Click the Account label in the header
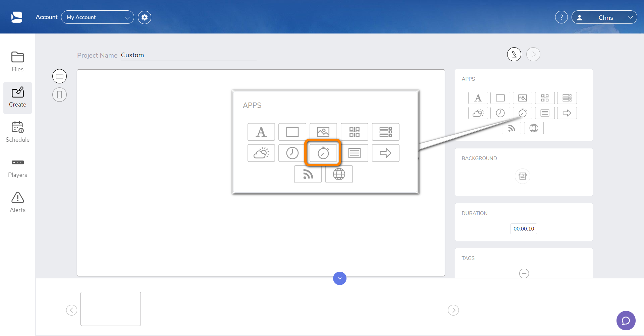Screen dimensions: 644x336 pos(47,17)
